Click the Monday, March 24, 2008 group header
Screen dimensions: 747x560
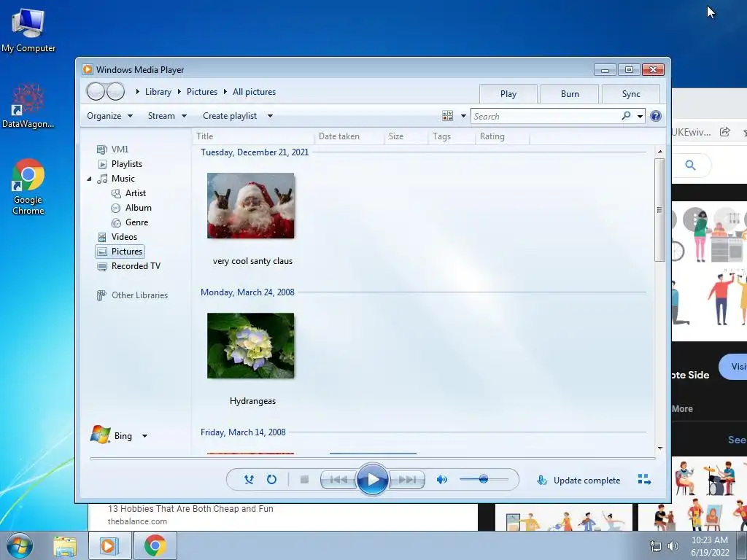(247, 292)
